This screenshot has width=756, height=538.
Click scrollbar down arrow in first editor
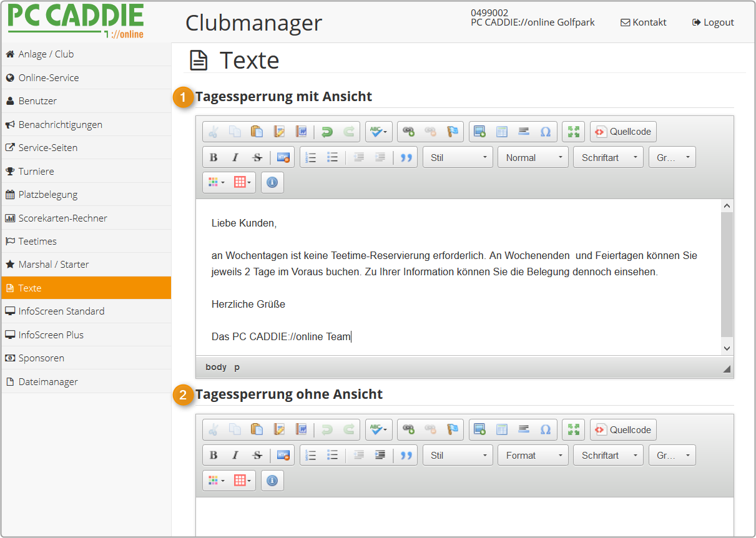pos(727,348)
